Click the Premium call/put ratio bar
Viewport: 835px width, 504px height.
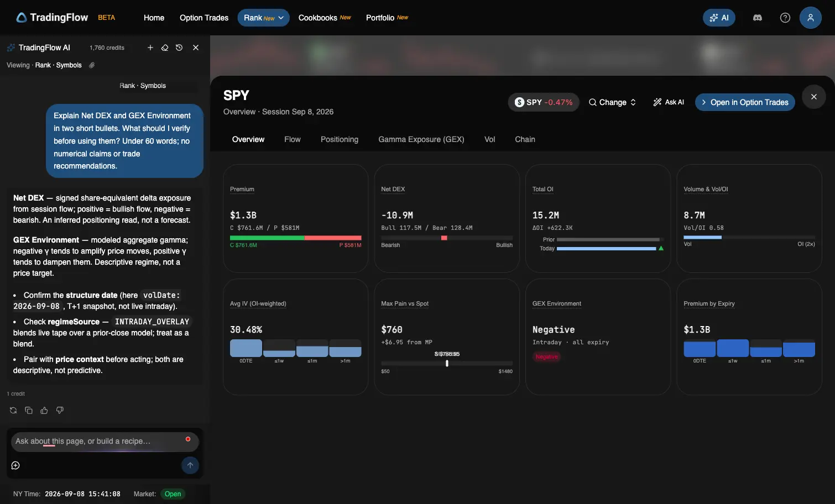click(x=296, y=238)
